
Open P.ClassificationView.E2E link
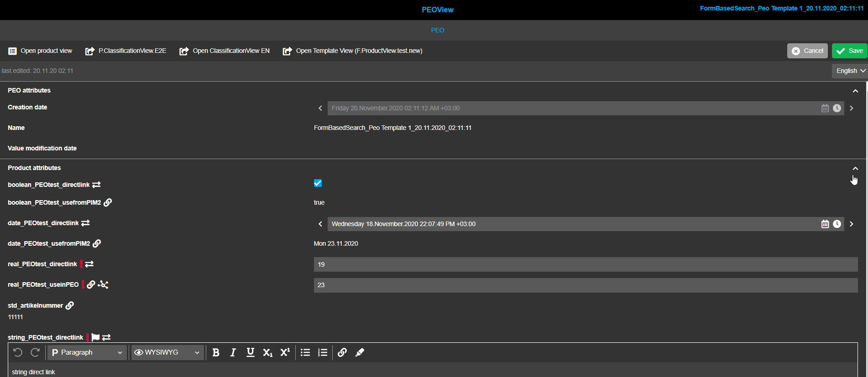(x=126, y=51)
